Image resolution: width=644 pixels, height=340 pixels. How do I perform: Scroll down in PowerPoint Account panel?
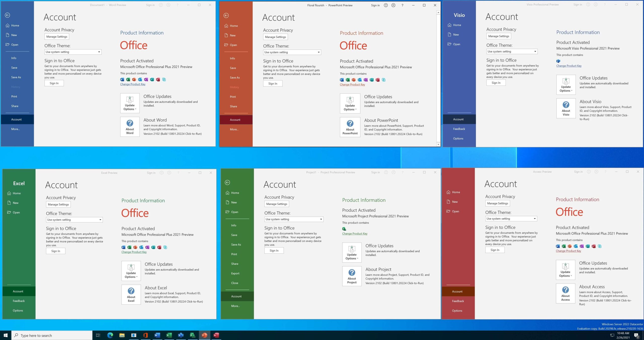pos(438,144)
